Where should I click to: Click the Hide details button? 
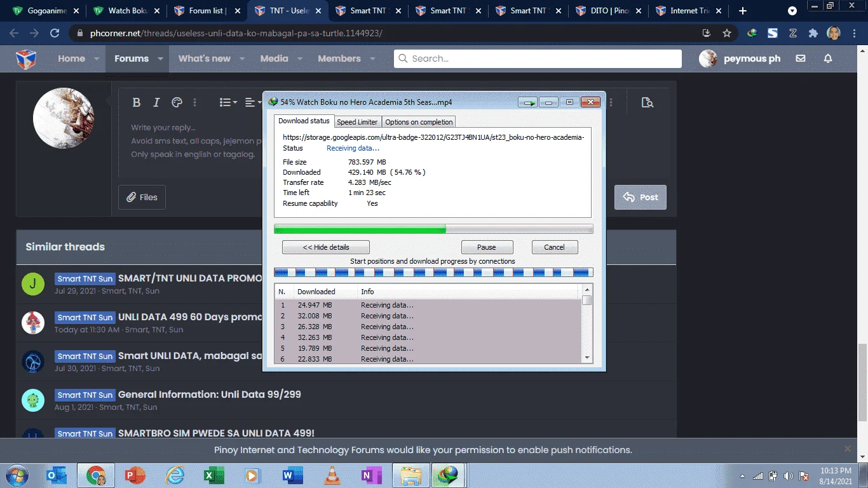pyautogui.click(x=326, y=247)
